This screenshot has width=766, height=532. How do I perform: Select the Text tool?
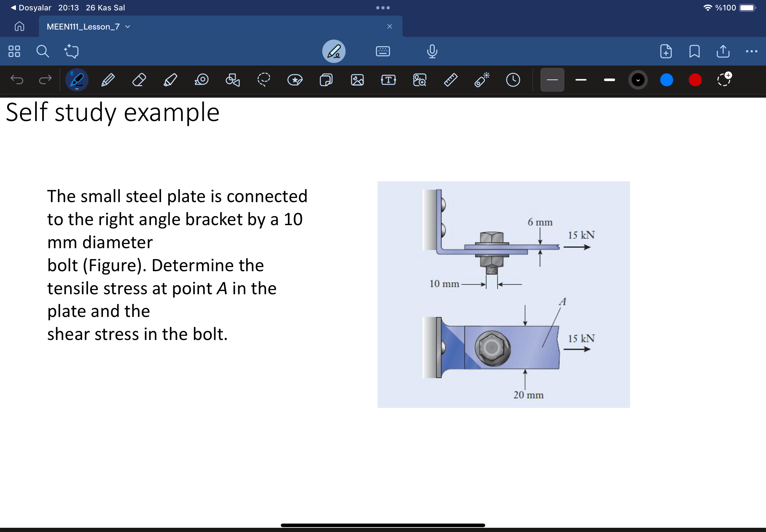388,79
